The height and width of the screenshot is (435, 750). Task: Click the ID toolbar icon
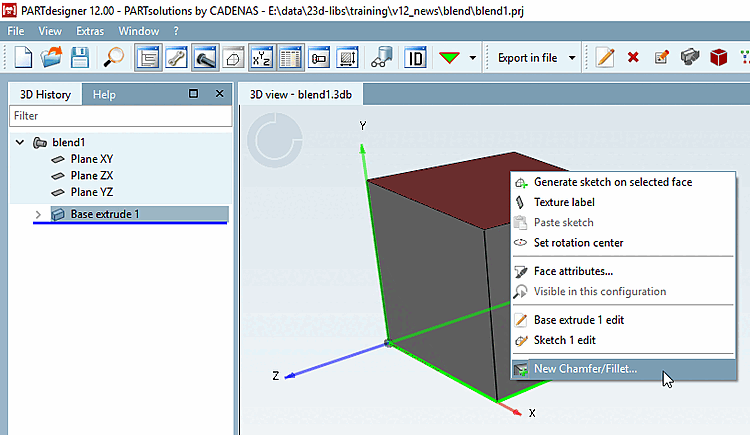(415, 58)
